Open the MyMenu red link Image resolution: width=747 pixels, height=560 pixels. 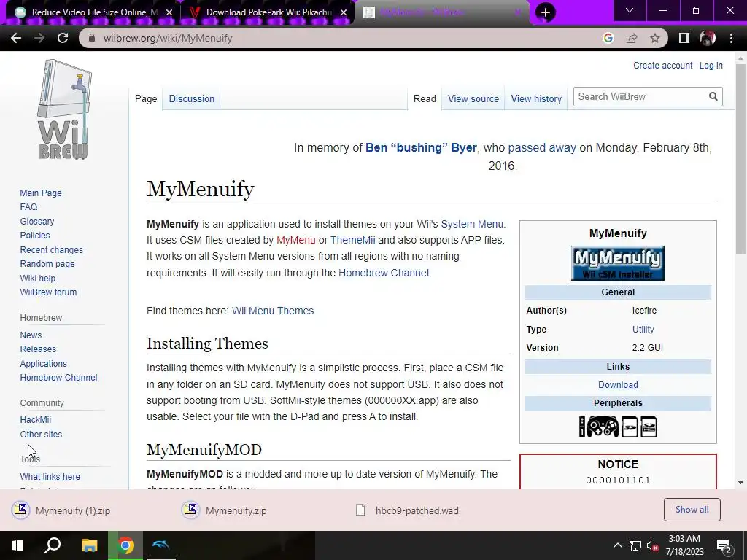(296, 240)
